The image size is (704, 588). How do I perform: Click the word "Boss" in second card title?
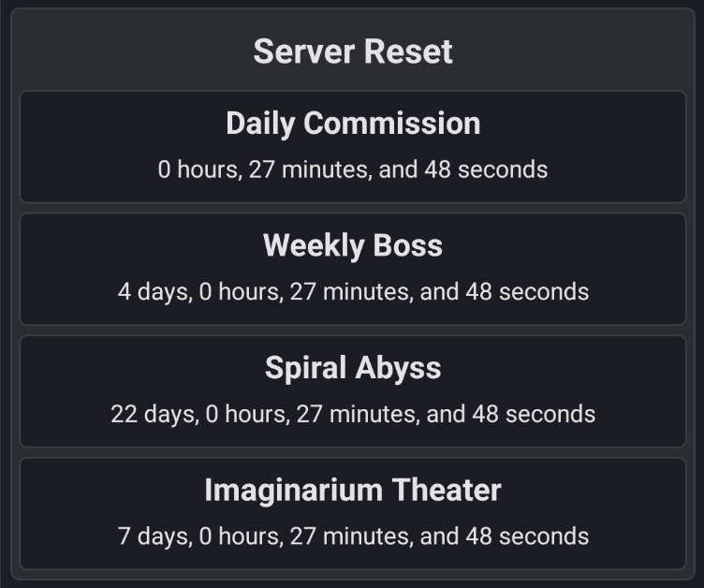pyautogui.click(x=406, y=245)
